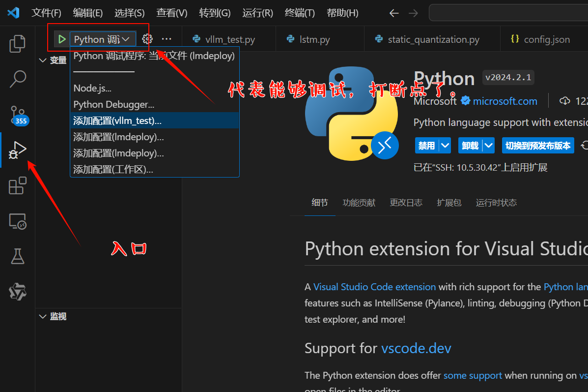Select the 扩展包 extension tab
The height and width of the screenshot is (392, 588).
click(449, 203)
